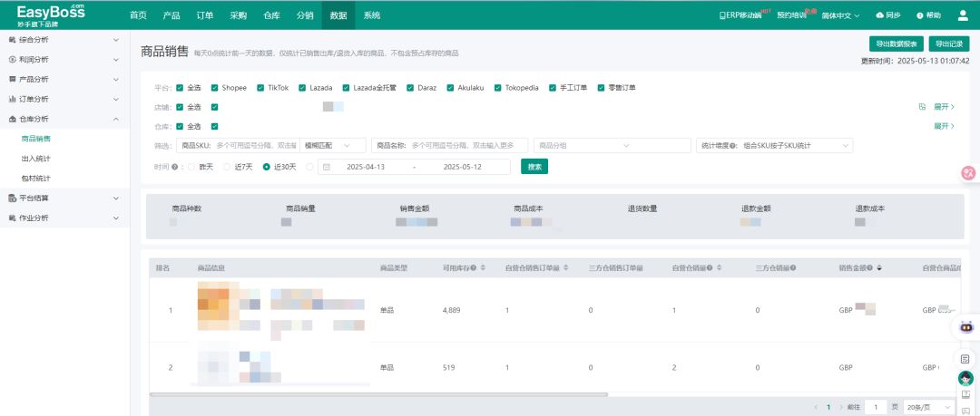Go to previous page arrow

[x=817, y=407]
